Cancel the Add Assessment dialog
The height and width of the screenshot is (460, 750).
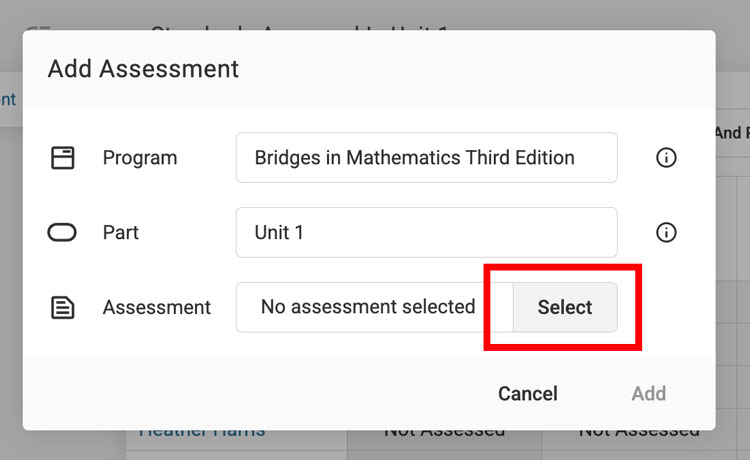(528, 394)
